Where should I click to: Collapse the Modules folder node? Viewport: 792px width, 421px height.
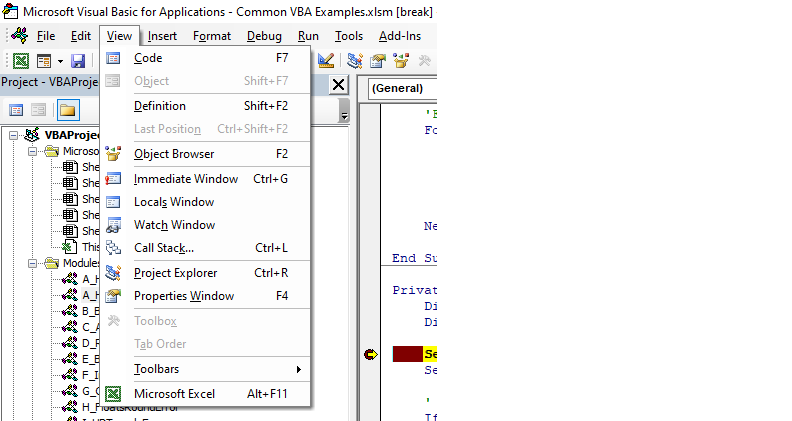32,263
